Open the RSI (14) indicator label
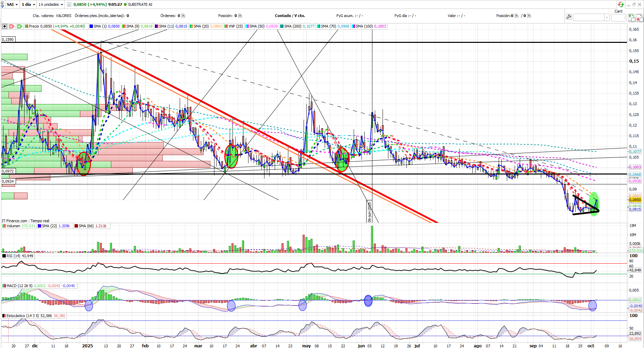Screen dimensions: 644x348 18,256
